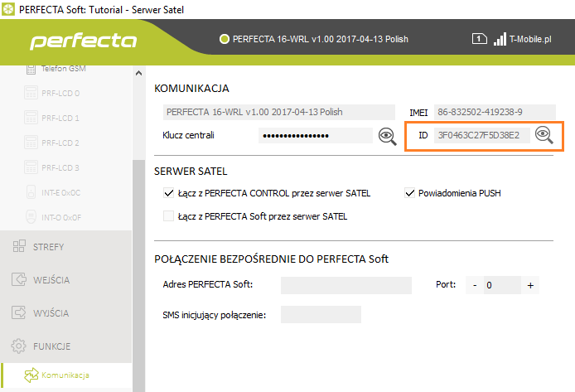Click the green connection status indicator
The image size is (575, 392).
point(224,39)
